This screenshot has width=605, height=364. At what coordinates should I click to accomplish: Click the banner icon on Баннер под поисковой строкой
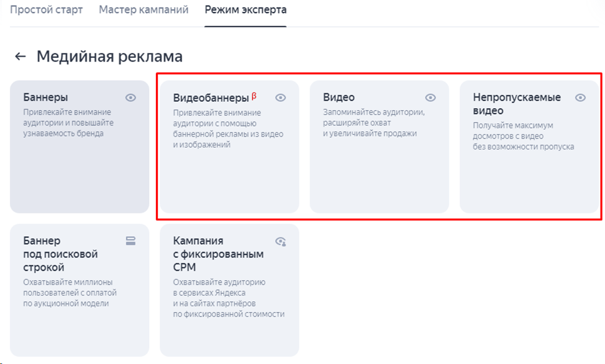point(132,241)
